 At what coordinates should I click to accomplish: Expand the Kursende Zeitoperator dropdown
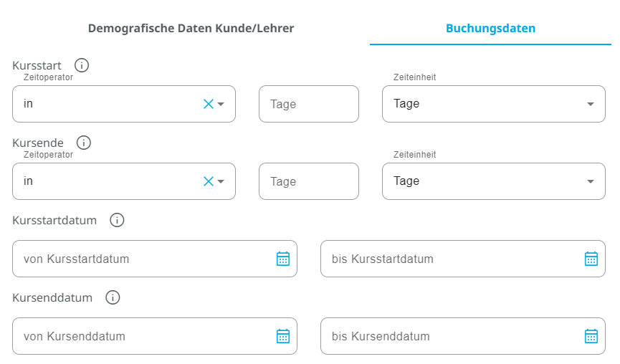(x=221, y=181)
